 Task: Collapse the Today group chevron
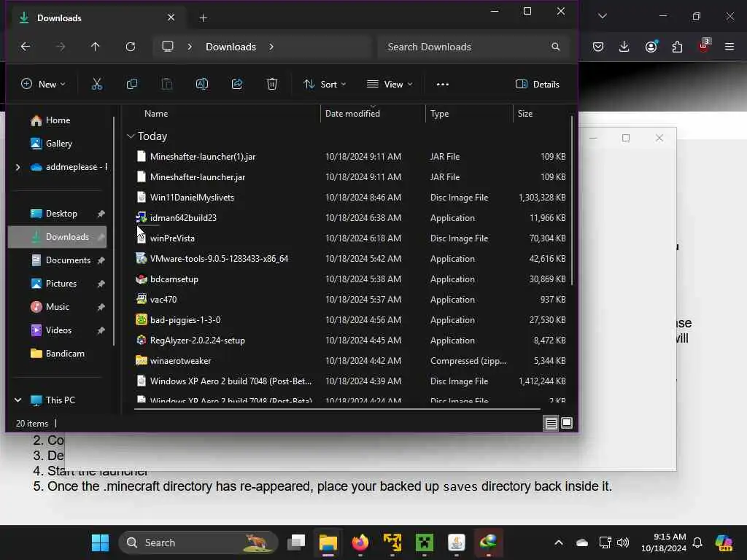[x=131, y=136]
